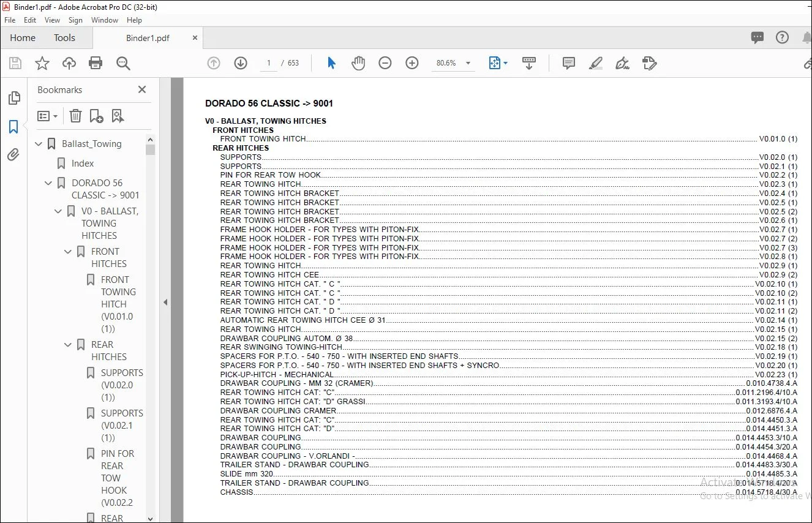Screen dimensions: 812x523
Task: Zoom in with the plus circle
Action: pos(412,63)
